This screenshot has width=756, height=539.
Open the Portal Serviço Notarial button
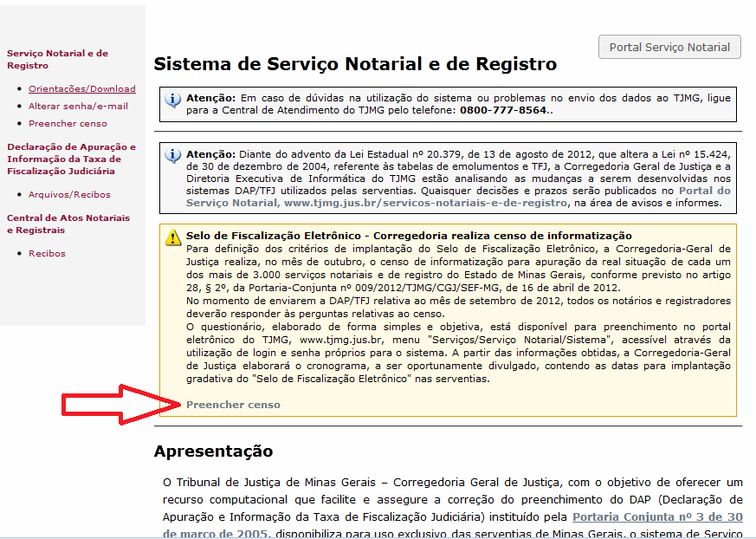pos(669,47)
